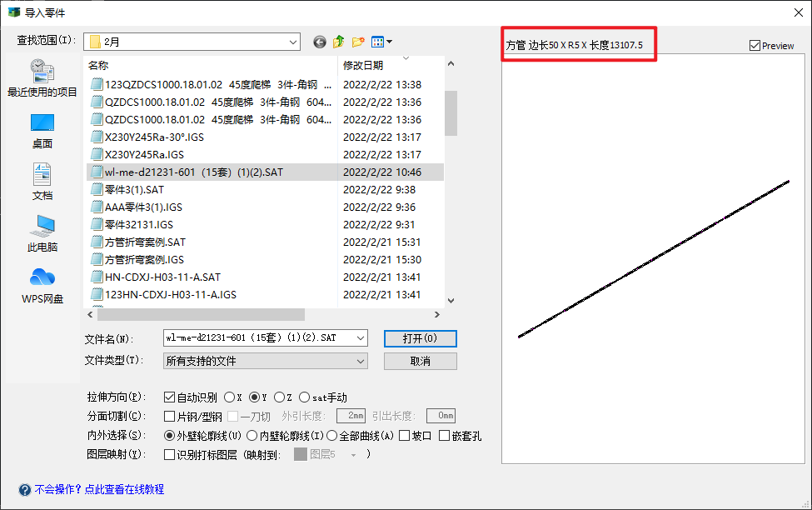Go up one folder level
Viewport: 812px width, 510px height.
[339, 42]
